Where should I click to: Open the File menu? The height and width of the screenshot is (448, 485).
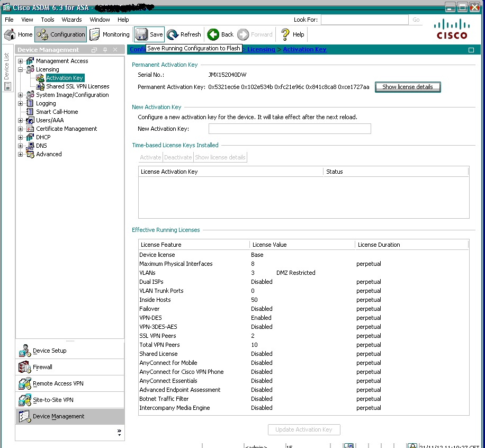(10, 20)
